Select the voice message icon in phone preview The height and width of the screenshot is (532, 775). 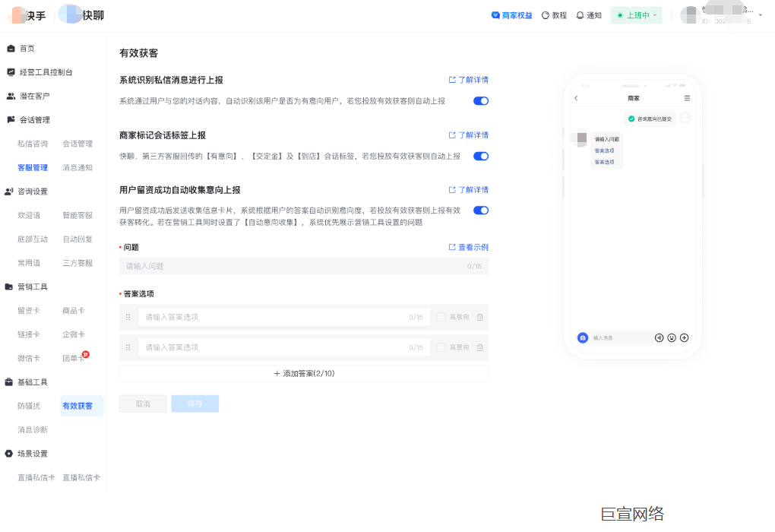click(x=660, y=337)
